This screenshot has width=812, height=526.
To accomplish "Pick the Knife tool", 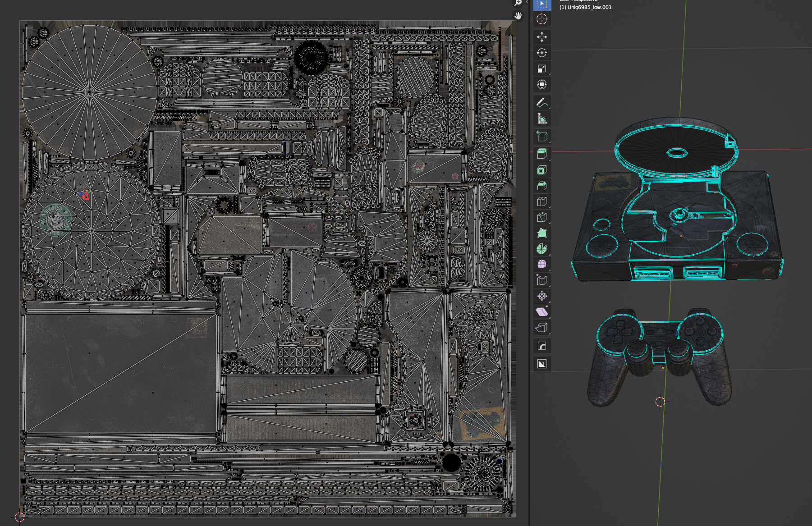I will pos(542,217).
